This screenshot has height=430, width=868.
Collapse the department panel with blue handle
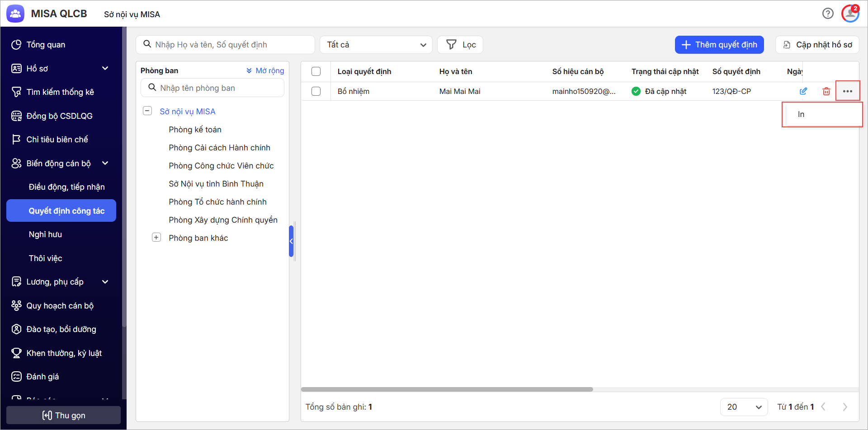click(291, 241)
